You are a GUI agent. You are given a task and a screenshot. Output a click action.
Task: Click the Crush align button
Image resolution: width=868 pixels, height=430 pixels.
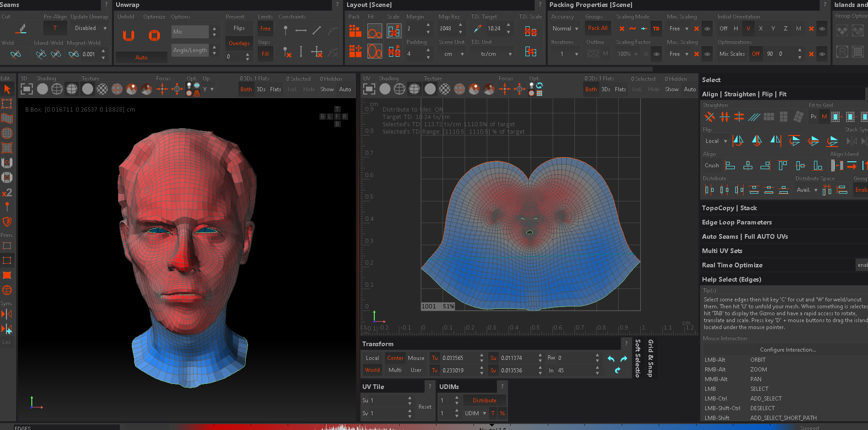click(x=712, y=165)
